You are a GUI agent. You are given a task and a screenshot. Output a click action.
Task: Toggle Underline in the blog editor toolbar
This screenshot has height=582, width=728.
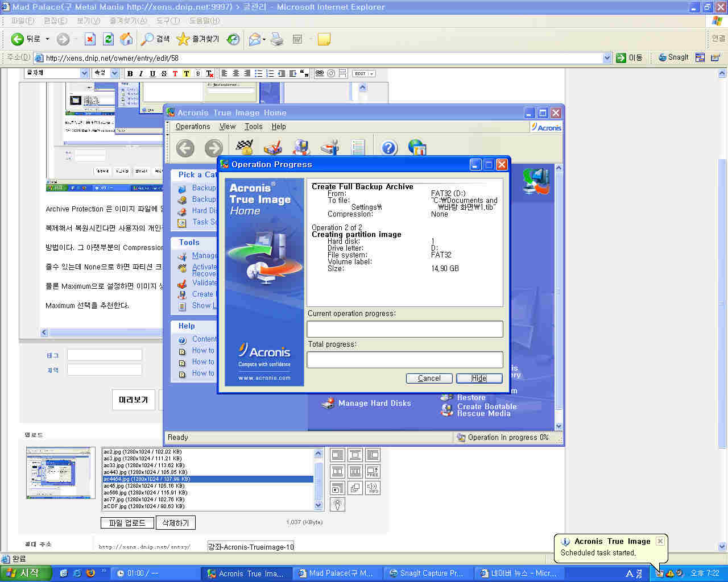pos(152,73)
